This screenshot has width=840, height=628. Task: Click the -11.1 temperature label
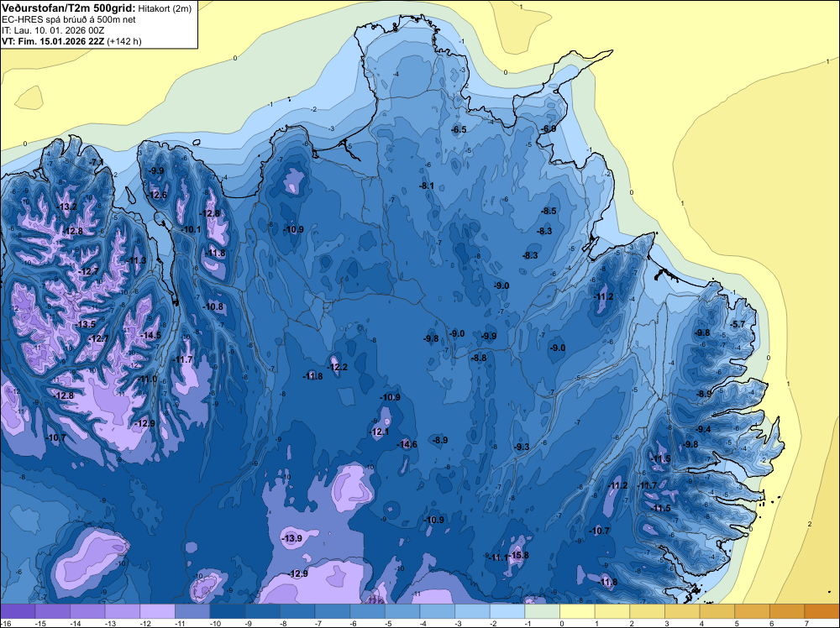coord(498,557)
